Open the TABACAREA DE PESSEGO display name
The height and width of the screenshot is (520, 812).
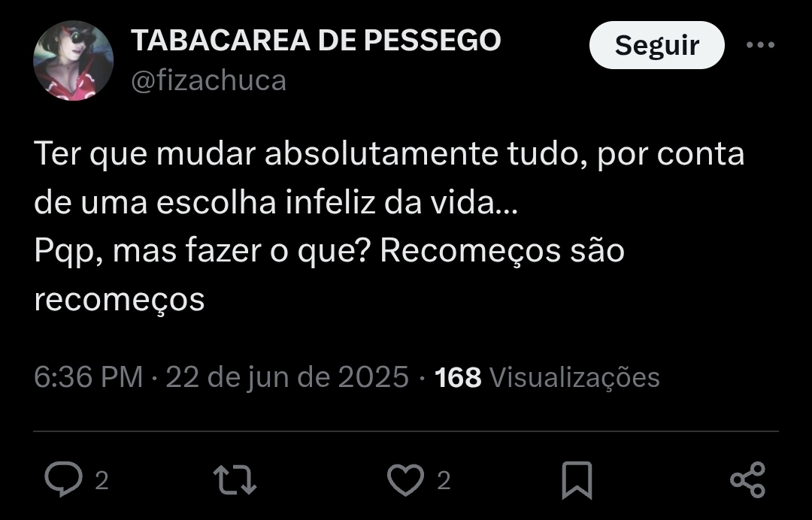coord(315,41)
